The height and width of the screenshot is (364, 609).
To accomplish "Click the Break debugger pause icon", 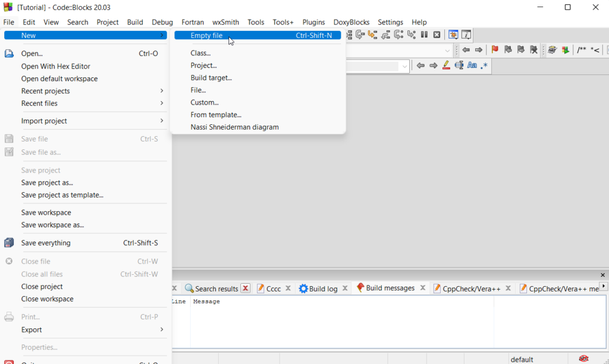I will pyautogui.click(x=424, y=35).
